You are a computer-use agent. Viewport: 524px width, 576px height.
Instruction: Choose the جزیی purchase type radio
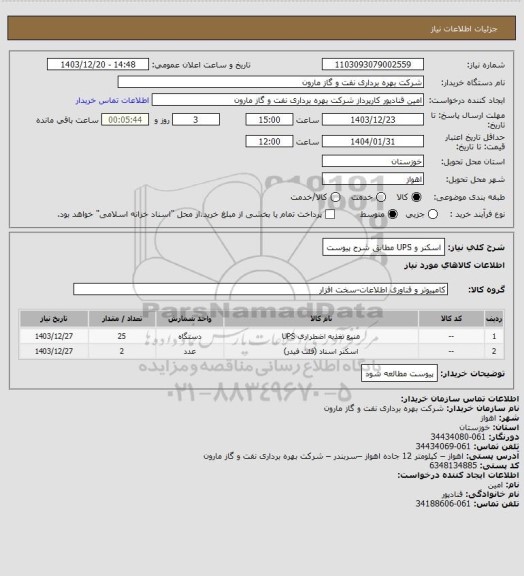coord(433,214)
